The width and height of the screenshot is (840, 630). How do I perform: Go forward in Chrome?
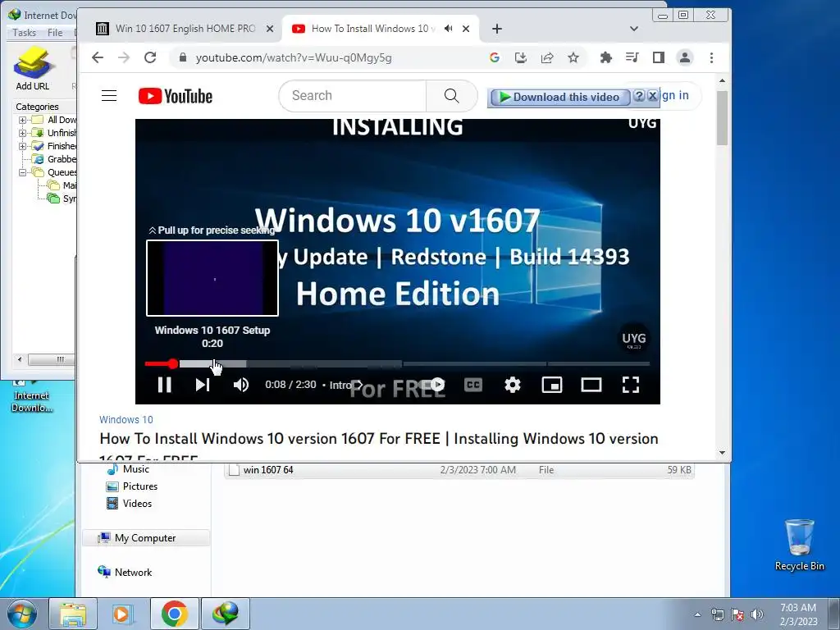(124, 57)
